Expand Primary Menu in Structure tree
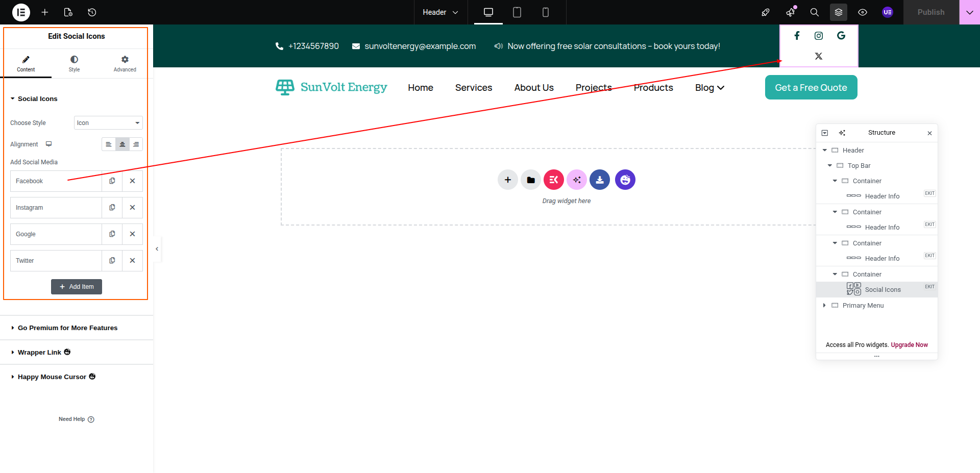Image resolution: width=980 pixels, height=473 pixels. coord(824,306)
